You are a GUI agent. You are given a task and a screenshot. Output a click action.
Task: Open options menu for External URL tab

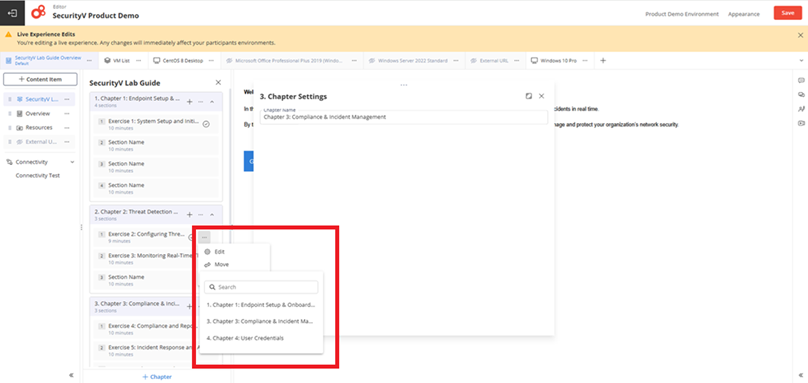[517, 61]
